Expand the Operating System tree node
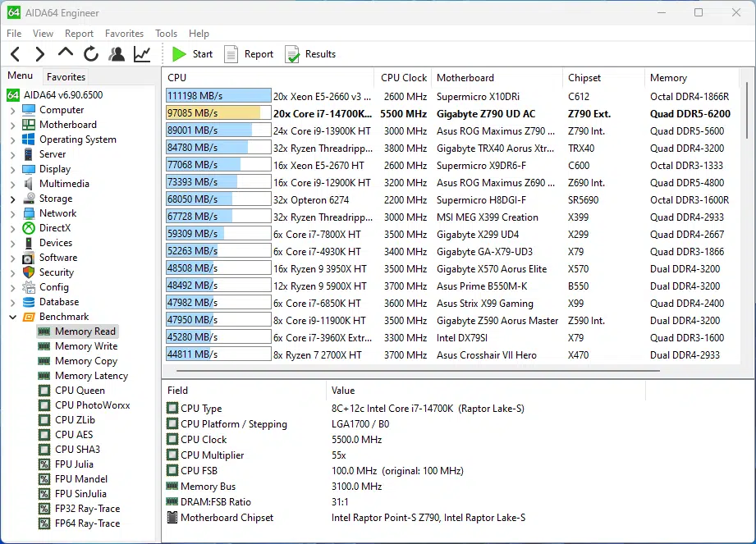This screenshot has width=756, height=544. coord(13,140)
